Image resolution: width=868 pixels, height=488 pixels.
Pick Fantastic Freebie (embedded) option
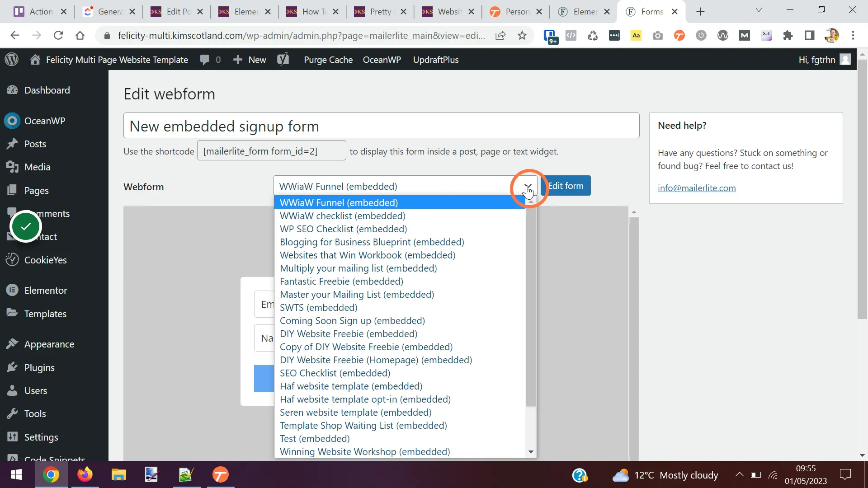coord(341,281)
